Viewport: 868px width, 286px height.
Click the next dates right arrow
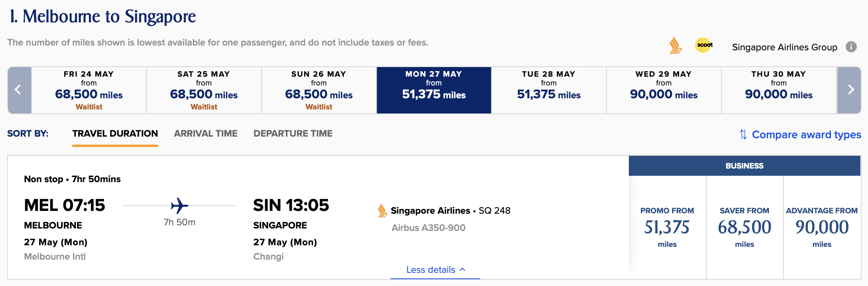849,90
